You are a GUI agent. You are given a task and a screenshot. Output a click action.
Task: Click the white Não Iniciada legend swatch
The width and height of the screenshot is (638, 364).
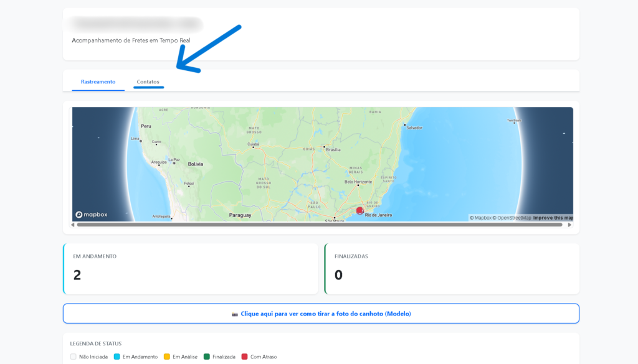(73, 357)
